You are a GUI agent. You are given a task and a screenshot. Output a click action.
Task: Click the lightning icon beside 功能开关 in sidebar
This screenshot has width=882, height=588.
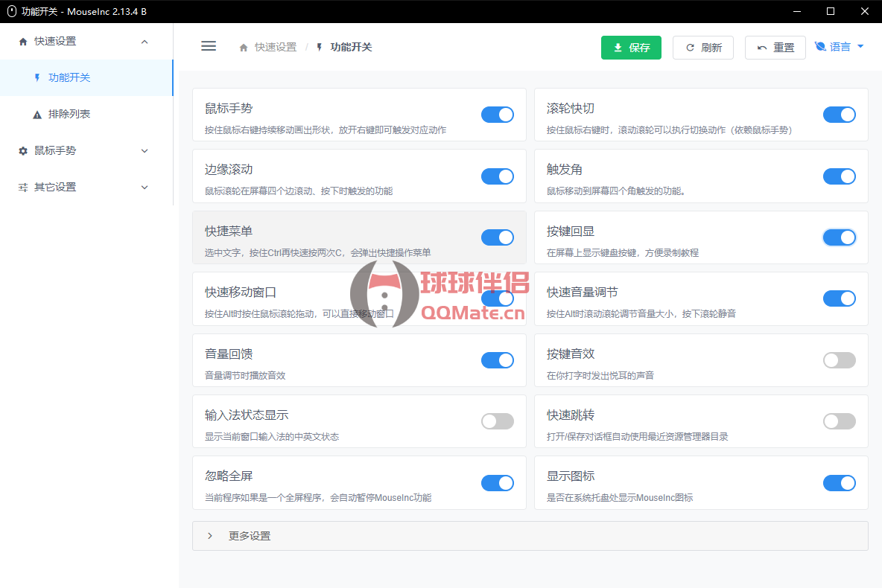click(37, 77)
